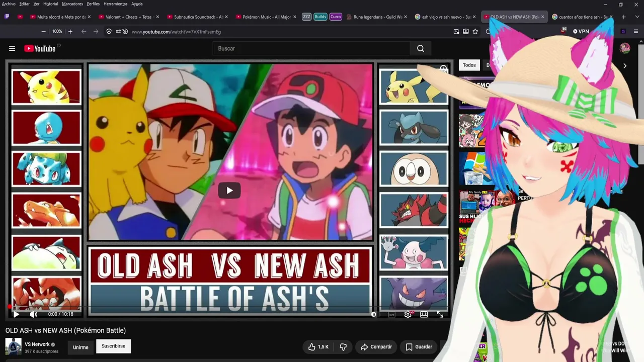
Task: Open the Curro tab group
Action: [336, 17]
